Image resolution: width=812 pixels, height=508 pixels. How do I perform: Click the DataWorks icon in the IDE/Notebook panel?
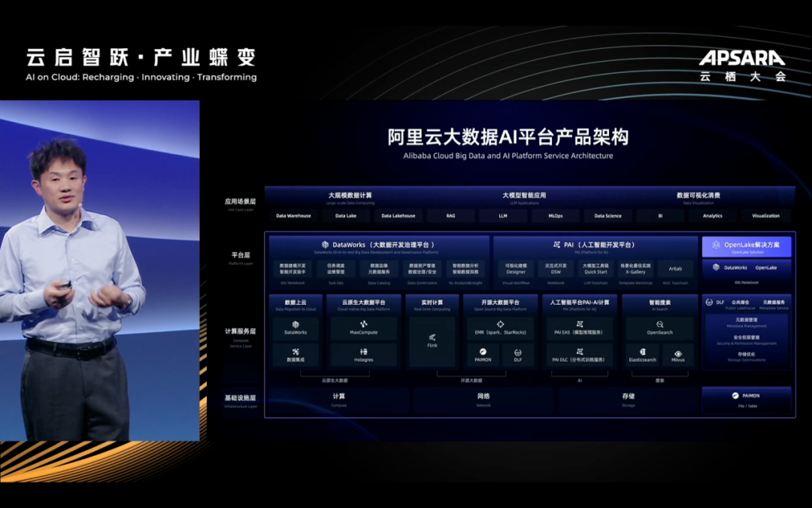click(x=717, y=267)
